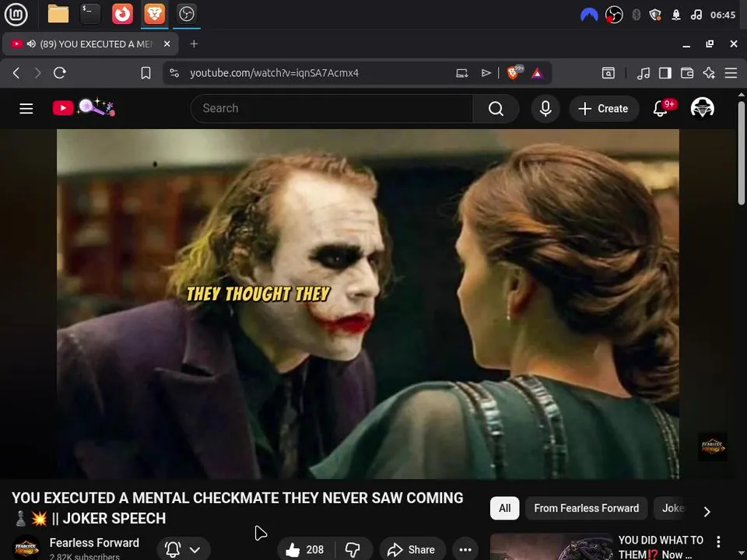Screen dimensions: 747x560
Task: Open site settings icon in address bar
Action: [x=174, y=73]
